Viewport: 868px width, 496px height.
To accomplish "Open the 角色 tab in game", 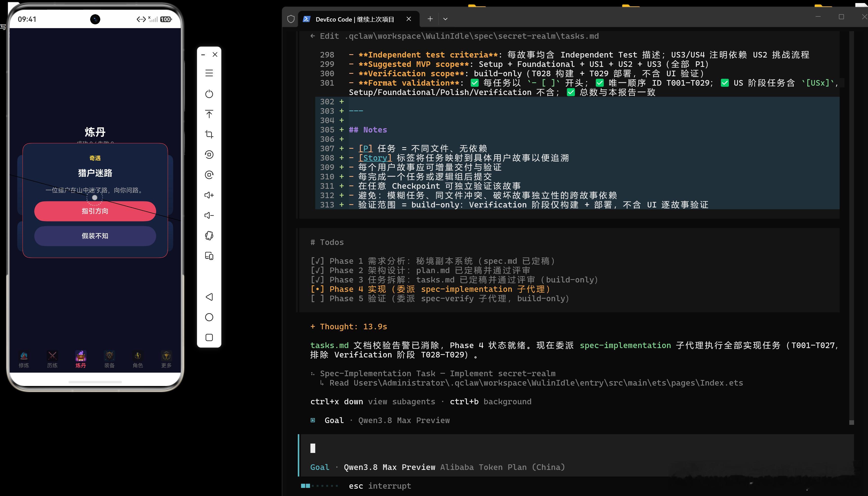I will [137, 359].
